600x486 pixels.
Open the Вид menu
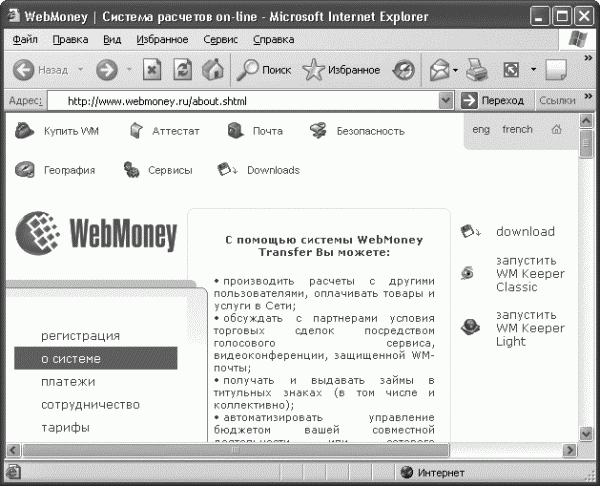(x=112, y=39)
